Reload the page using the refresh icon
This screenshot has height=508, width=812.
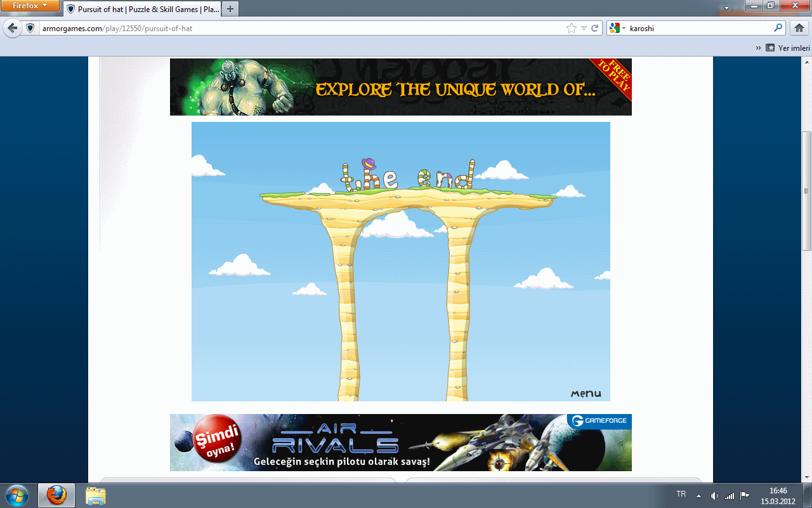[594, 29]
